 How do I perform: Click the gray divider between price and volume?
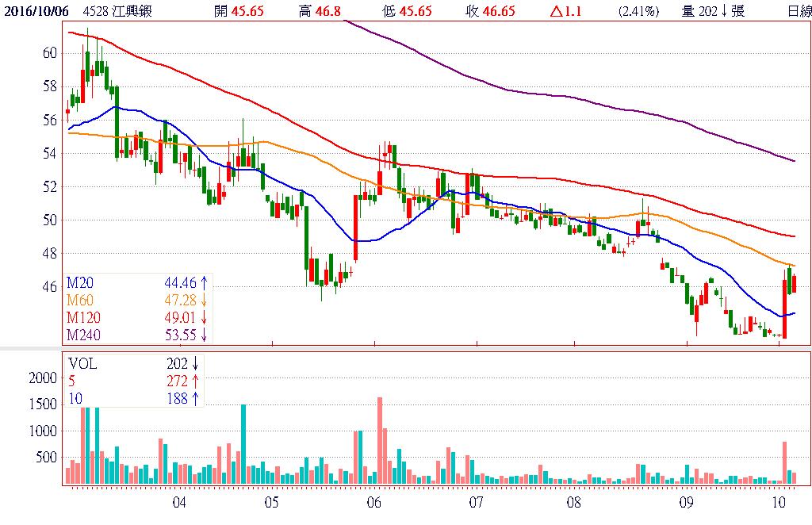click(x=406, y=349)
